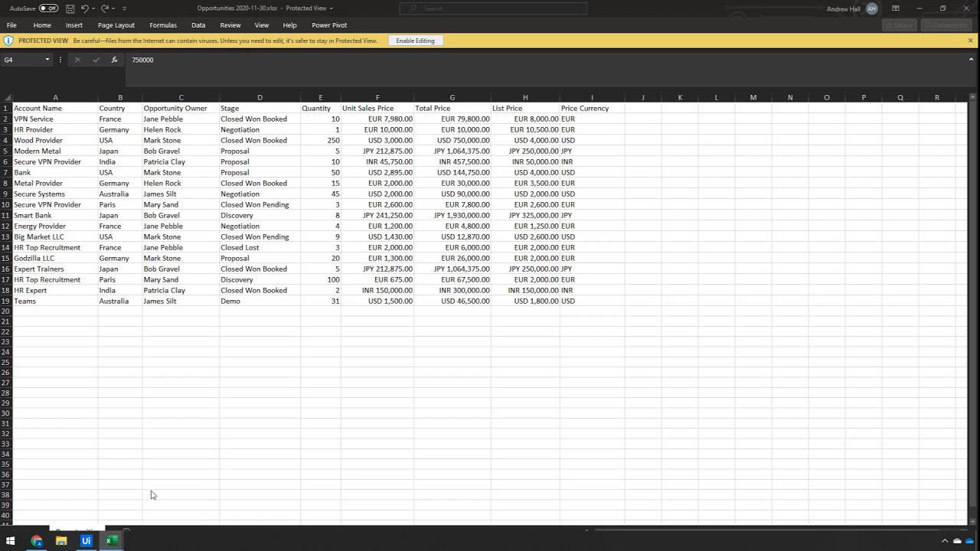
Task: Select column G header
Action: [452, 98]
